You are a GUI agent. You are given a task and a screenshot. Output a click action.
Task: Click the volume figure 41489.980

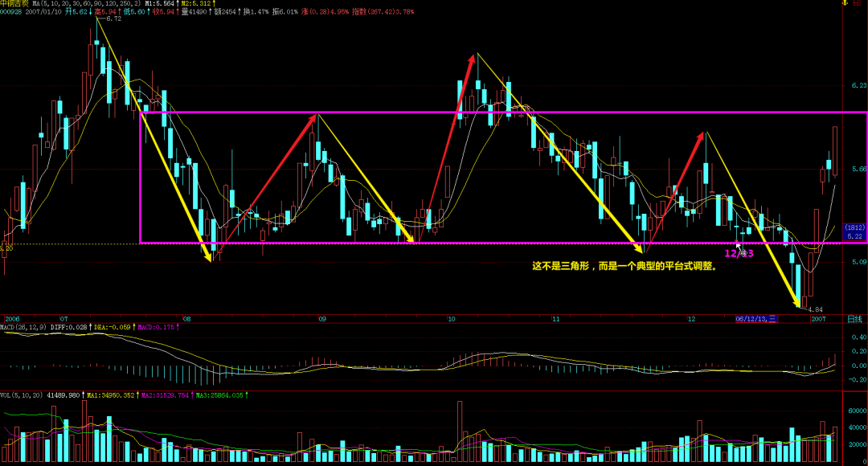(63, 395)
